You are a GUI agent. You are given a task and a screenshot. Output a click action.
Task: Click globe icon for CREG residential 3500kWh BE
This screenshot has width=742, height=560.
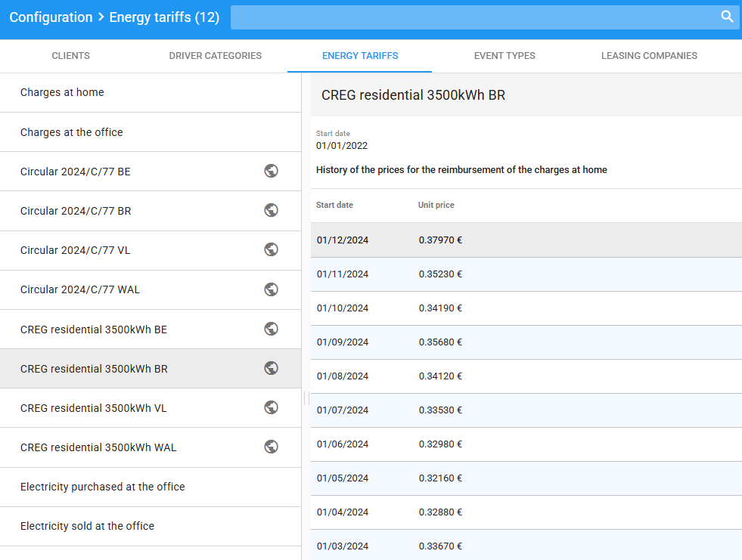pyautogui.click(x=271, y=329)
